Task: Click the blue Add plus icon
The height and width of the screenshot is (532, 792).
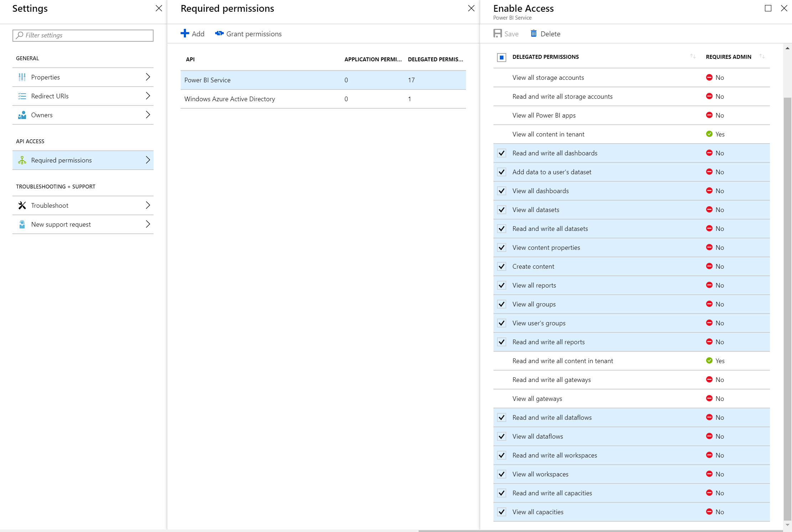Action: tap(185, 33)
